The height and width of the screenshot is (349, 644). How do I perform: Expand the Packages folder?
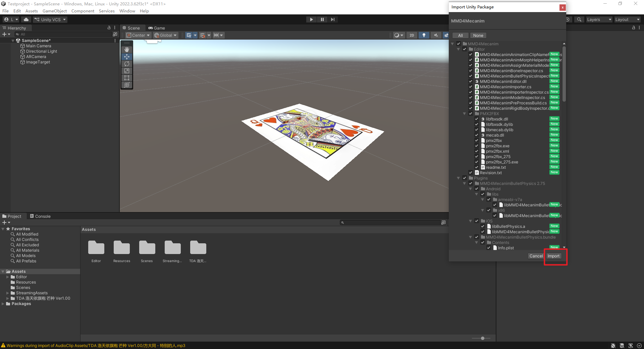pyautogui.click(x=3, y=304)
